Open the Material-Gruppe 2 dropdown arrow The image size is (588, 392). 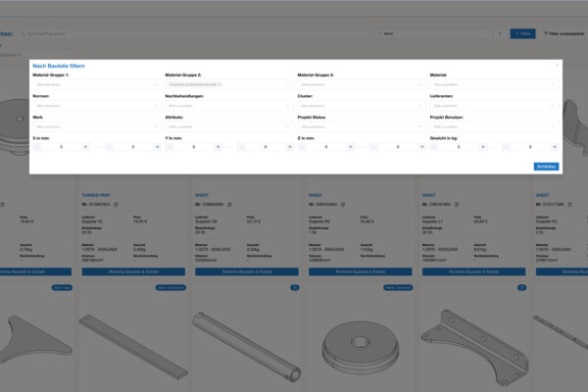[287, 85]
